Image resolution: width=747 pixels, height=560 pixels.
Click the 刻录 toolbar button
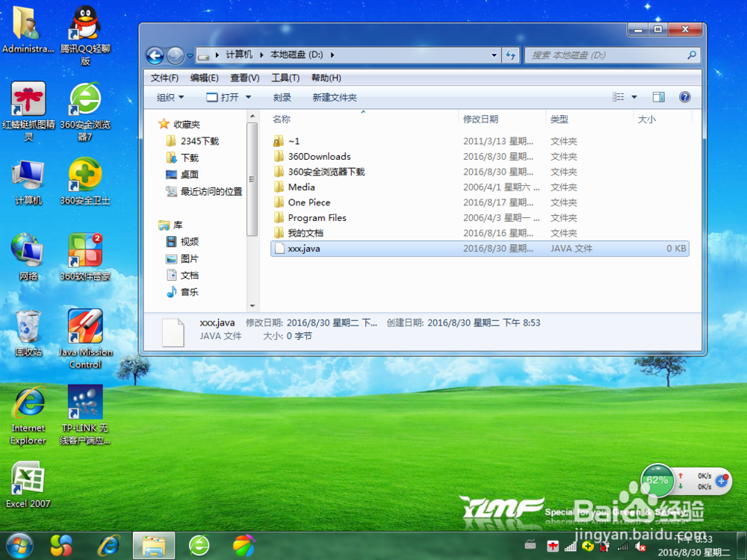pyautogui.click(x=282, y=97)
